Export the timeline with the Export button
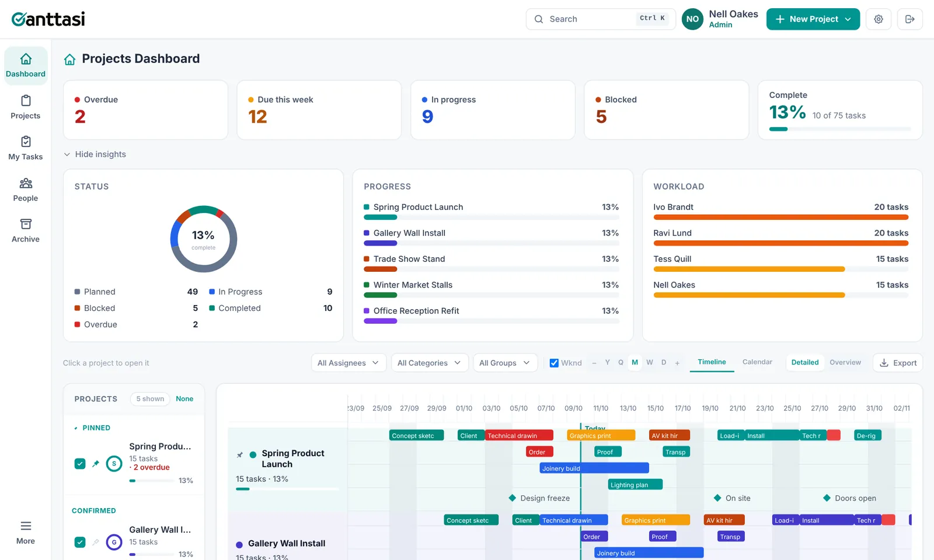Viewport: 934px width, 560px height. click(898, 363)
